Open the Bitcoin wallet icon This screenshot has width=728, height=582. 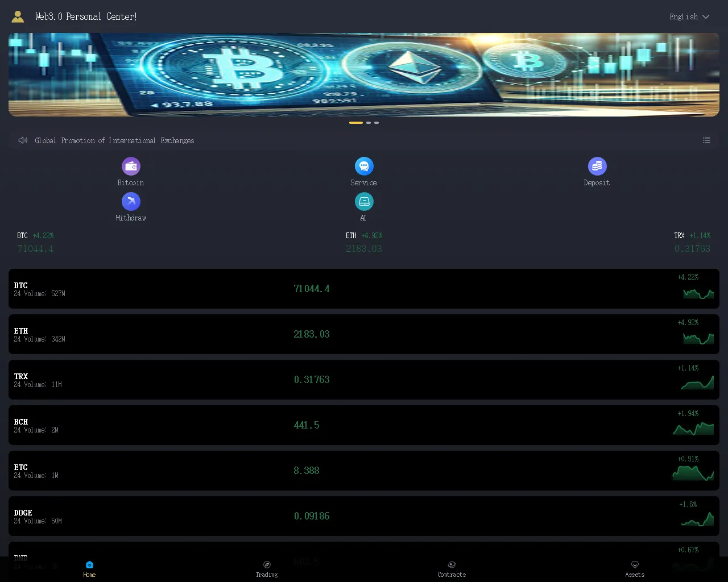131,167
